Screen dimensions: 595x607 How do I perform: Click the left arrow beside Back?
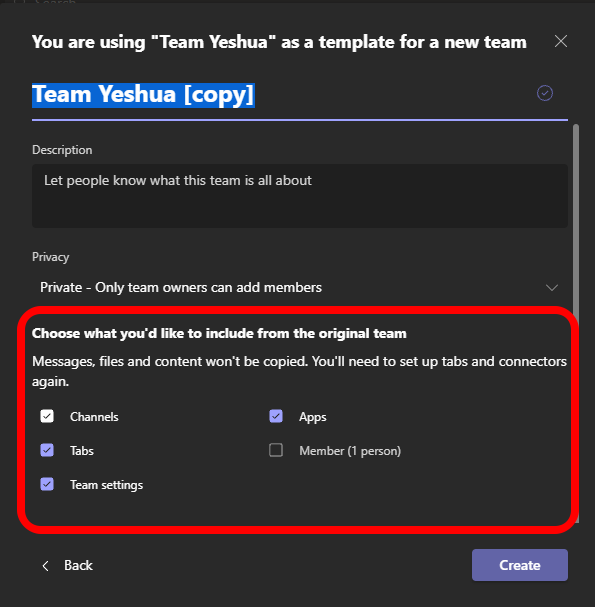(x=46, y=566)
